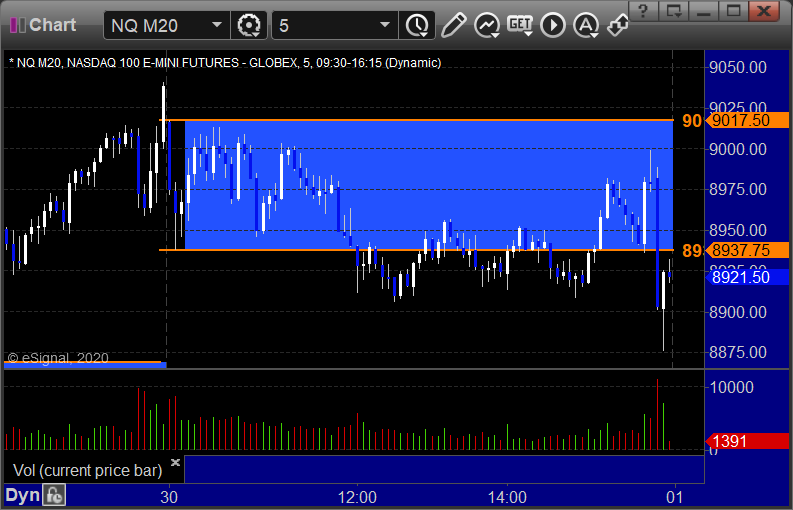The height and width of the screenshot is (510, 793).
Task: Click the link windows arrows icon
Action: click(x=618, y=25)
